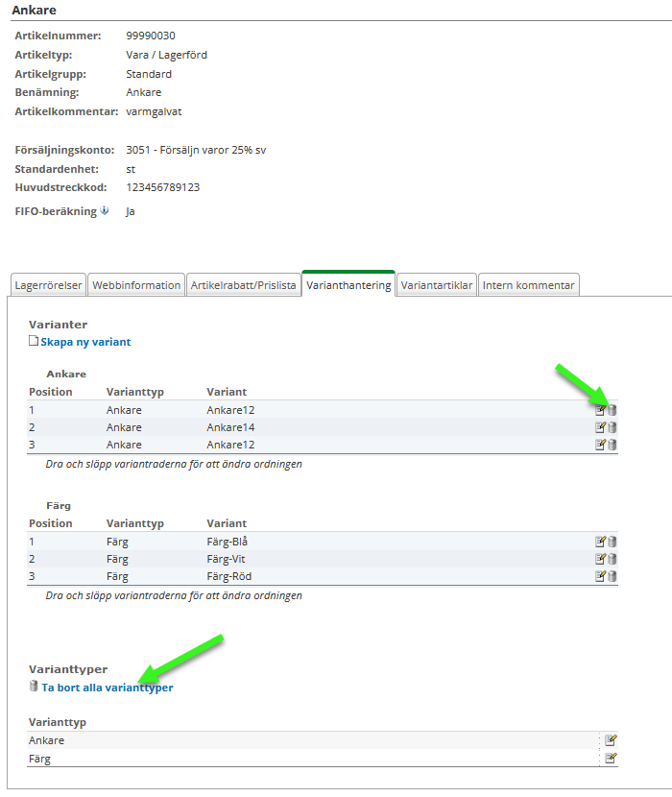Edit the Ankare14 variant row
Screen dimensions: 672x797
click(601, 427)
